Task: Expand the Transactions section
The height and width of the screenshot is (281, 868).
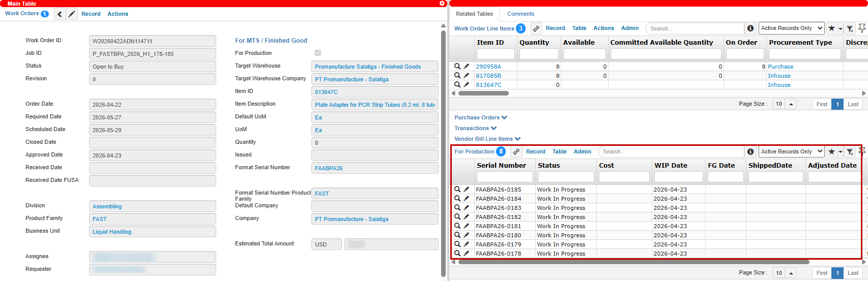Action: [475, 128]
